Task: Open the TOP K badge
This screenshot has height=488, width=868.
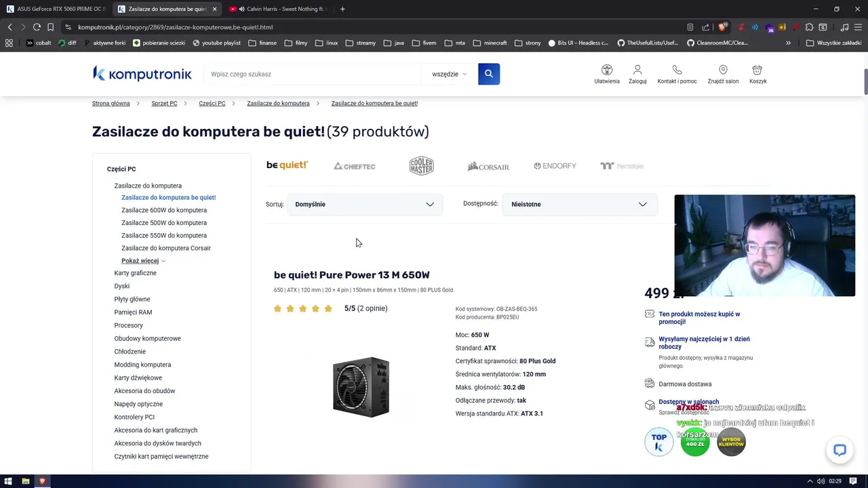Action: pos(659,442)
